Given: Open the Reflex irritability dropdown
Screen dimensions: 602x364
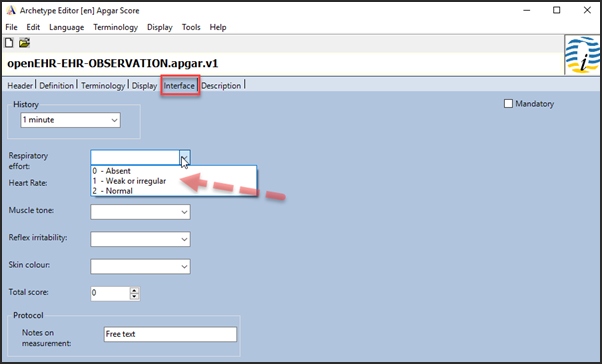Looking at the screenshot, I should click(141, 239).
